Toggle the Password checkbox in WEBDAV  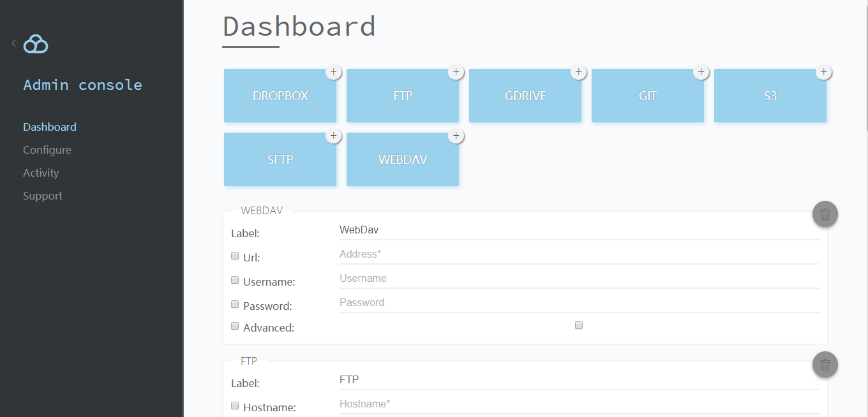pyautogui.click(x=235, y=304)
